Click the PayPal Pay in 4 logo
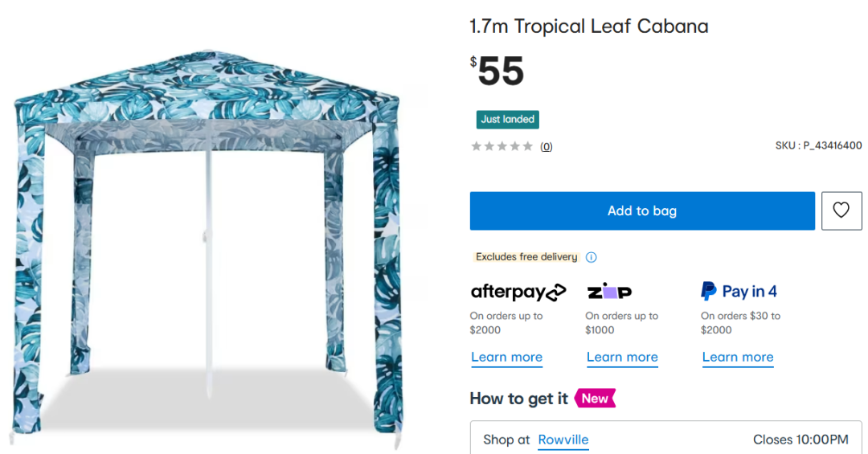 [739, 291]
